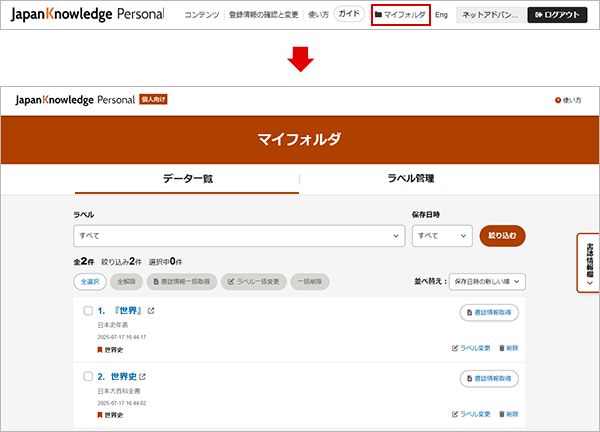Click the 全解除 button
The height and width of the screenshot is (432, 600).
(126, 282)
